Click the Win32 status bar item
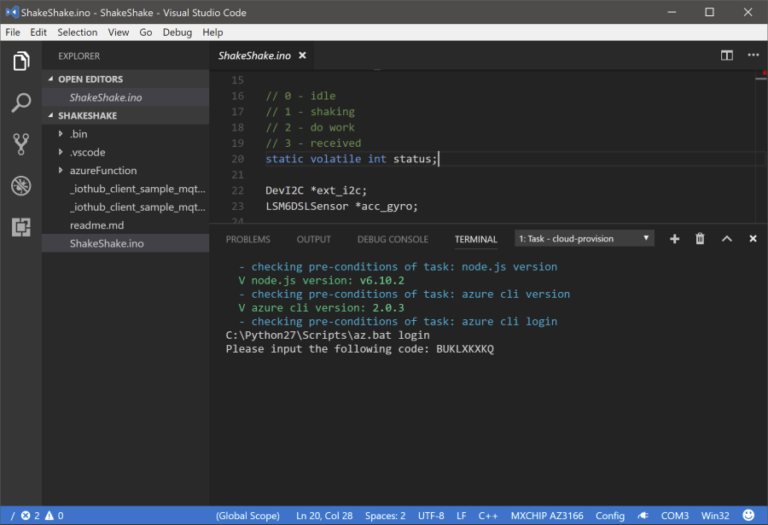The height and width of the screenshot is (525, 768). point(715,516)
